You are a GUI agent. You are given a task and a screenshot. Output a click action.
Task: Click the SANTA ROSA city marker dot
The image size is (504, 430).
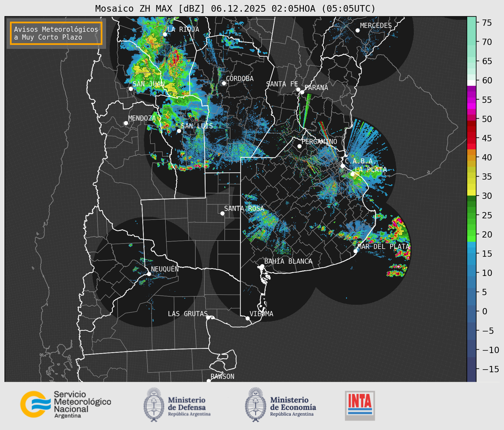point(222,213)
